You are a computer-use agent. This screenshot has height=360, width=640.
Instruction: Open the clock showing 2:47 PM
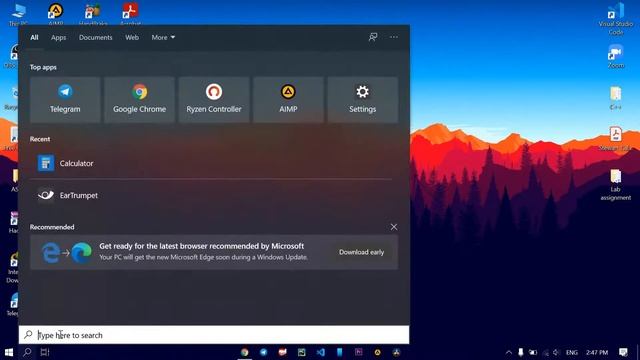(597, 352)
